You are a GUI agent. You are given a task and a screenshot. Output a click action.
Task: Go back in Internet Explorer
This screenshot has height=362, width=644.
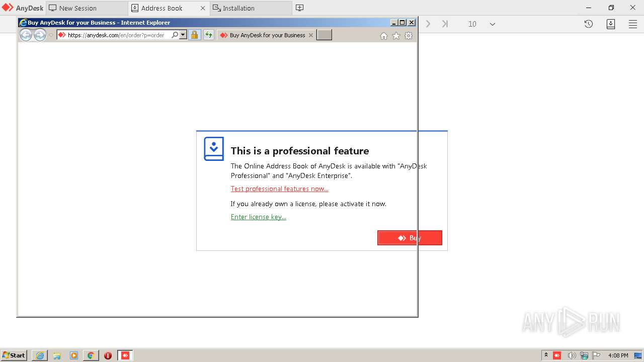coord(26,35)
